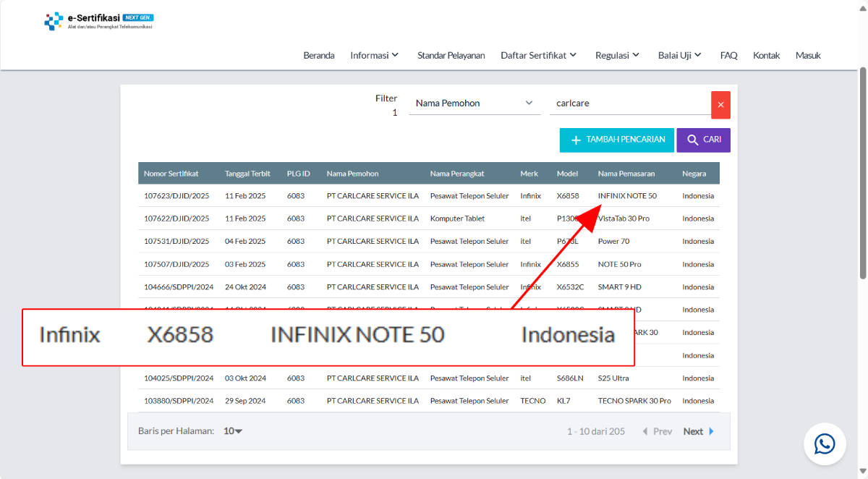Click date 29 Sep 2024
The width and height of the screenshot is (868, 479).
click(245, 401)
